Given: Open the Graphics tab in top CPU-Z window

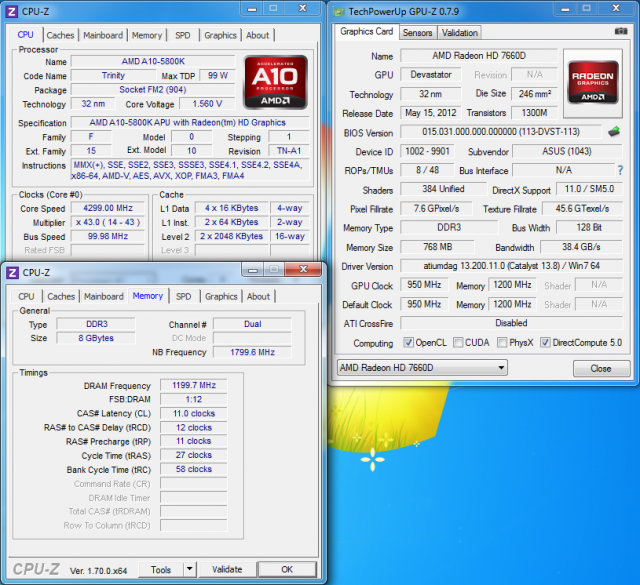Looking at the screenshot, I should (220, 35).
